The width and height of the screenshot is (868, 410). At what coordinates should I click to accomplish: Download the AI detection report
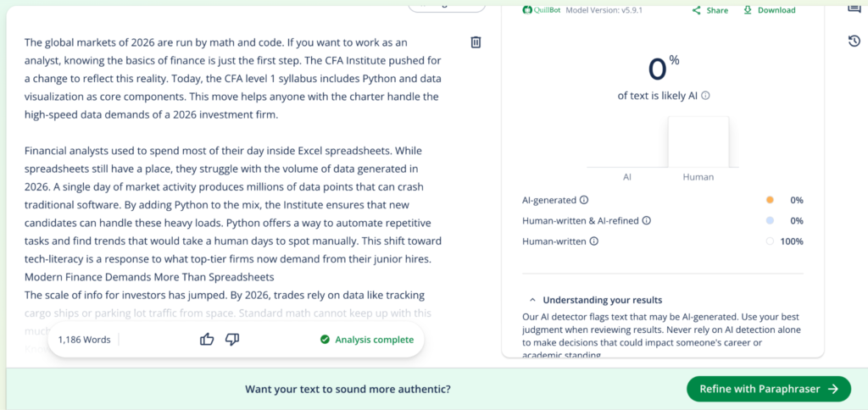click(x=770, y=10)
